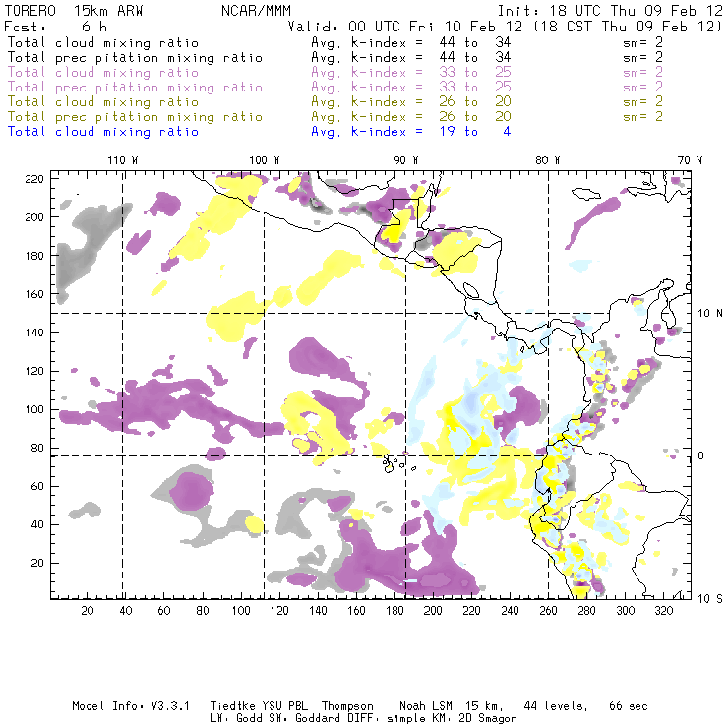Viewport: 728px width, 728px height.
Task: Click the purple "Total cloud mixing ratio" legend row
Action: click(334, 73)
